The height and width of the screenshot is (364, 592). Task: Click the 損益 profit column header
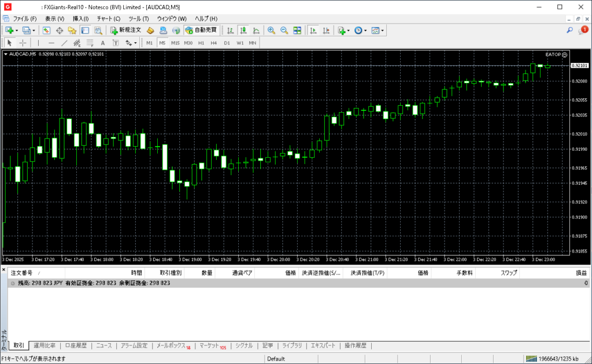[x=580, y=273]
